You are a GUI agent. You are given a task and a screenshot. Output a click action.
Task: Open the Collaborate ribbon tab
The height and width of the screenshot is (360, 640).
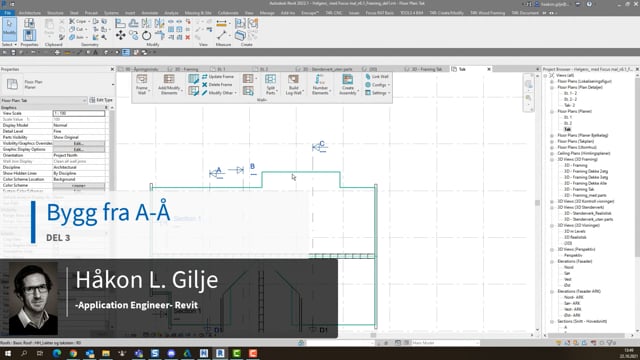(228, 13)
